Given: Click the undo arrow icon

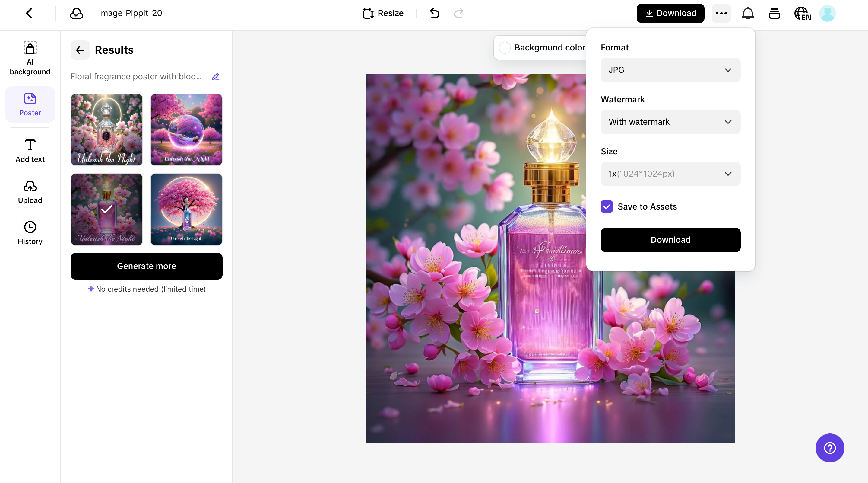Looking at the screenshot, I should 435,14.
